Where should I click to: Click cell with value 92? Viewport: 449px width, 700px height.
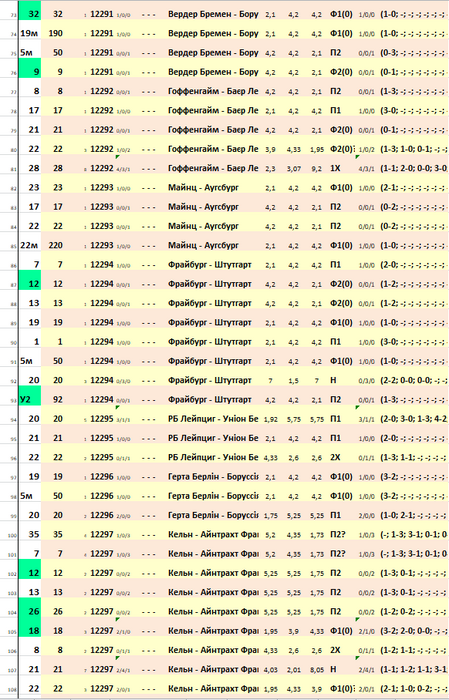tap(58, 400)
